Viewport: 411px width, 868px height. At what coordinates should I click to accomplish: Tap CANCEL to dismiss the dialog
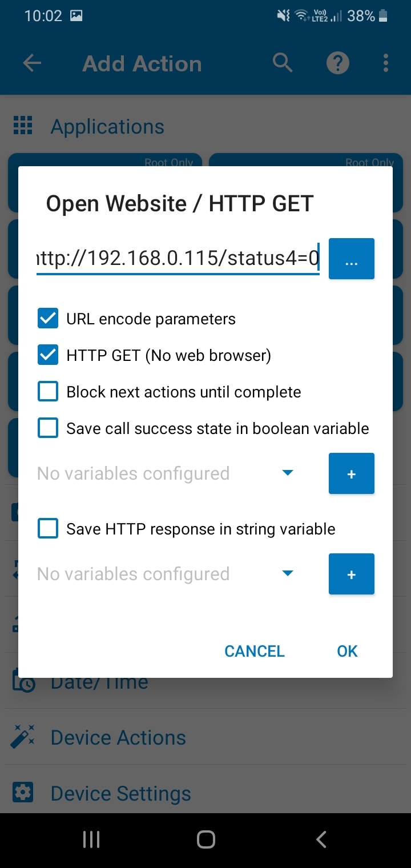click(x=254, y=651)
